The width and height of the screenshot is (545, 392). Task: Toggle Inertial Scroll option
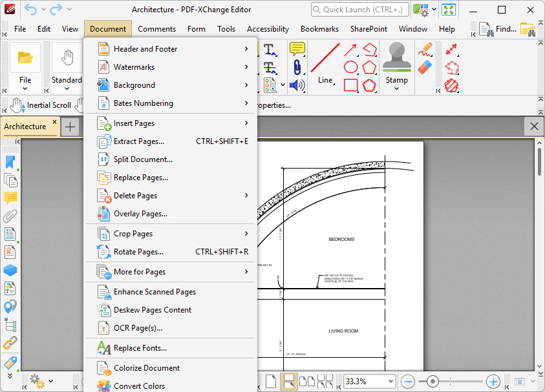tap(40, 105)
